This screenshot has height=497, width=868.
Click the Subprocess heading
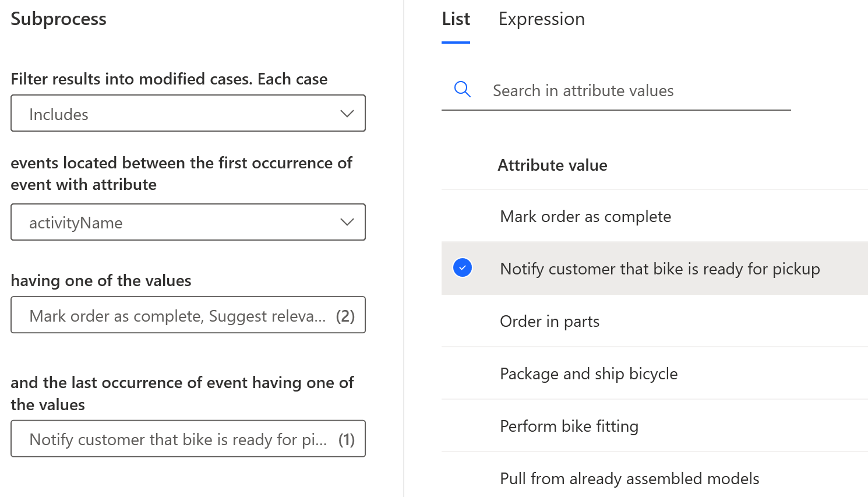point(58,19)
